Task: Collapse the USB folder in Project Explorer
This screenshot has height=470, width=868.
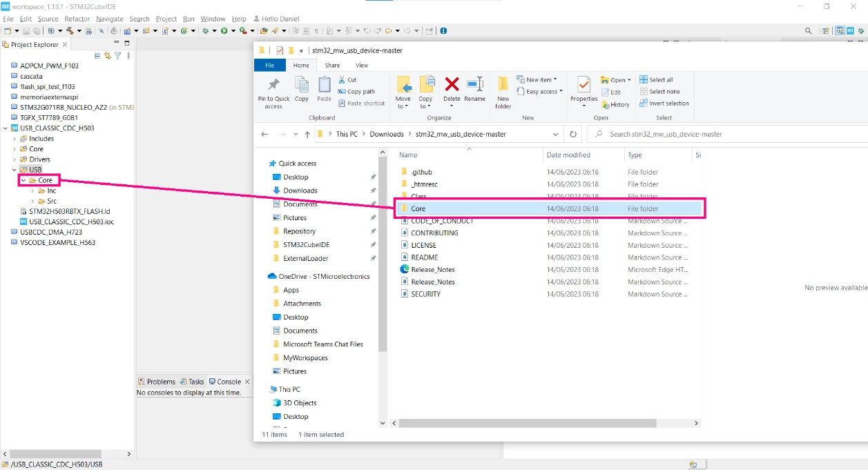Action: pos(15,170)
